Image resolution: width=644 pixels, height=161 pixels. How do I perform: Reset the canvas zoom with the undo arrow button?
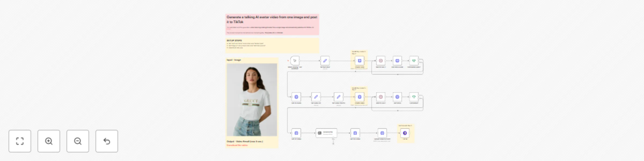pyautogui.click(x=107, y=141)
